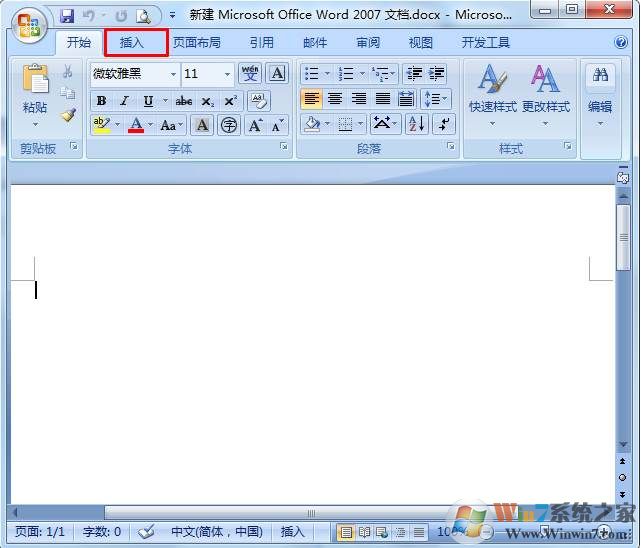Open the 开发工具 tab
The height and width of the screenshot is (548, 643).
(486, 42)
